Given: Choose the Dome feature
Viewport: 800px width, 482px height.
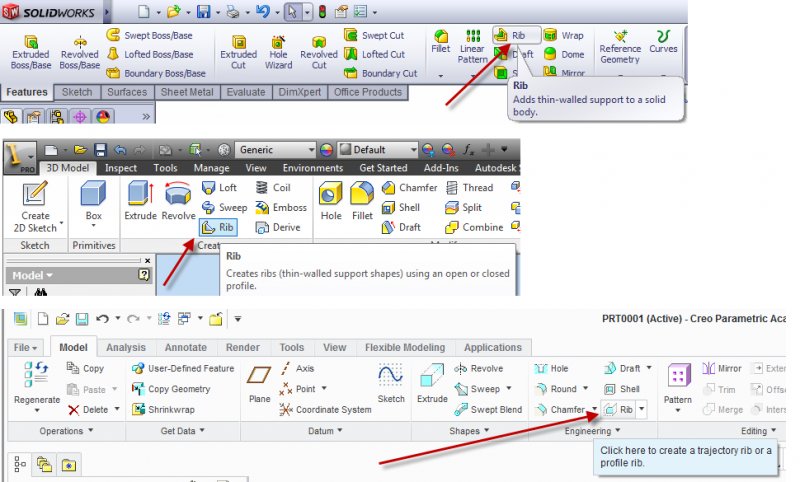Looking at the screenshot, I should [x=564, y=54].
